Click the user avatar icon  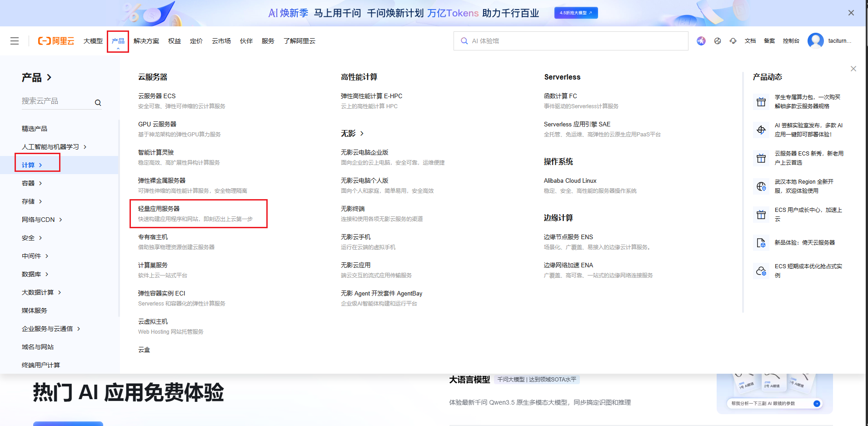click(x=815, y=41)
